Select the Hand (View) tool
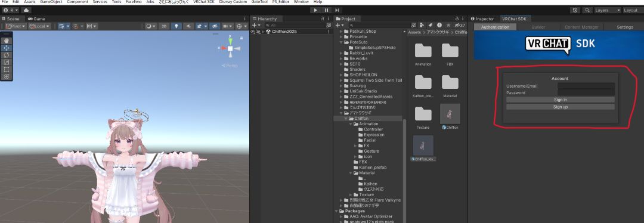 click(x=6, y=41)
